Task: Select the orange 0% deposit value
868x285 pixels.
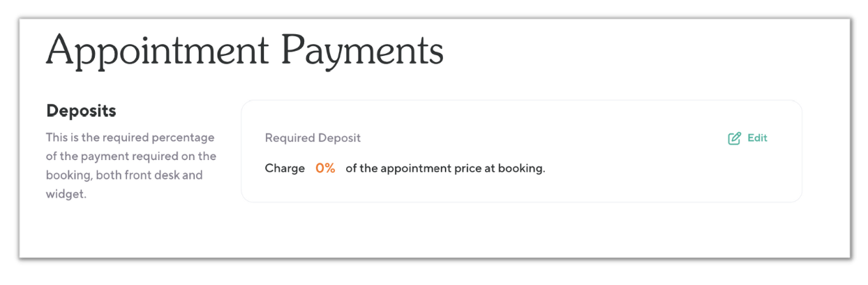Action: click(x=325, y=168)
